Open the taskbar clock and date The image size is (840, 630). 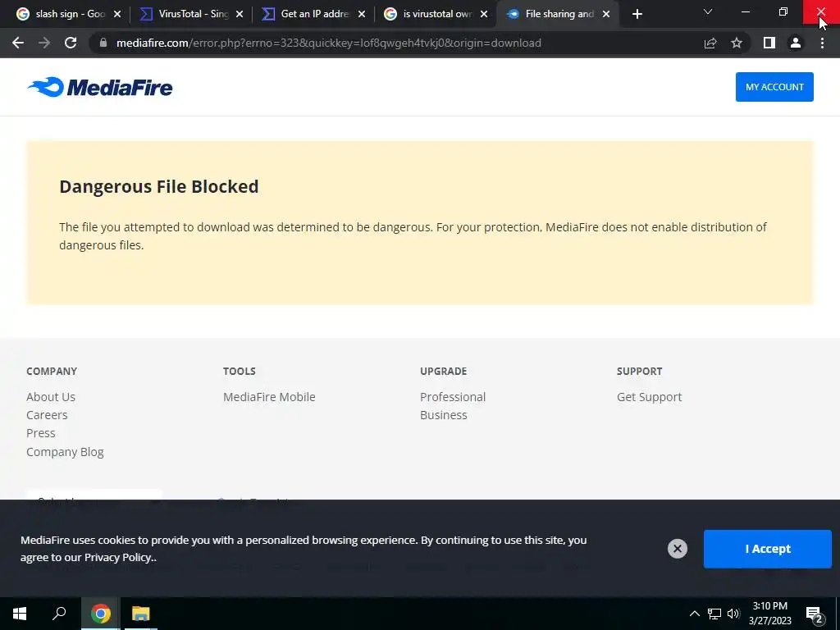769,614
